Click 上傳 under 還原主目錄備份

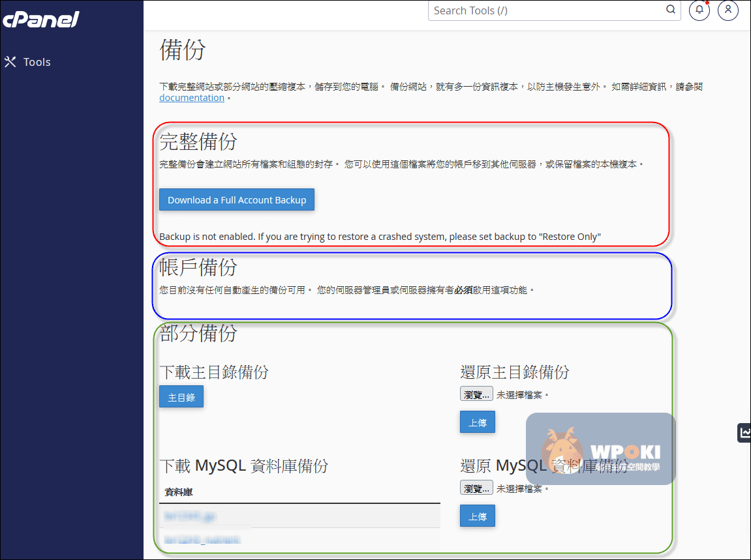(x=478, y=422)
